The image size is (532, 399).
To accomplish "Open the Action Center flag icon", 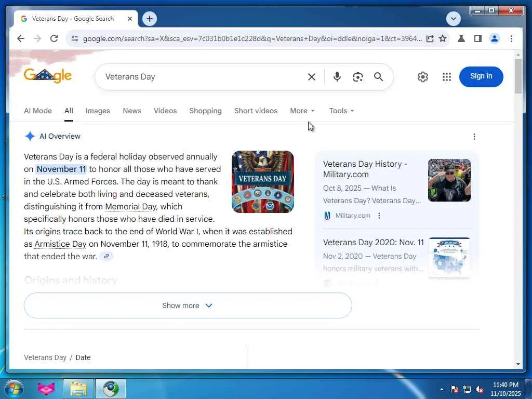I will (x=454, y=389).
